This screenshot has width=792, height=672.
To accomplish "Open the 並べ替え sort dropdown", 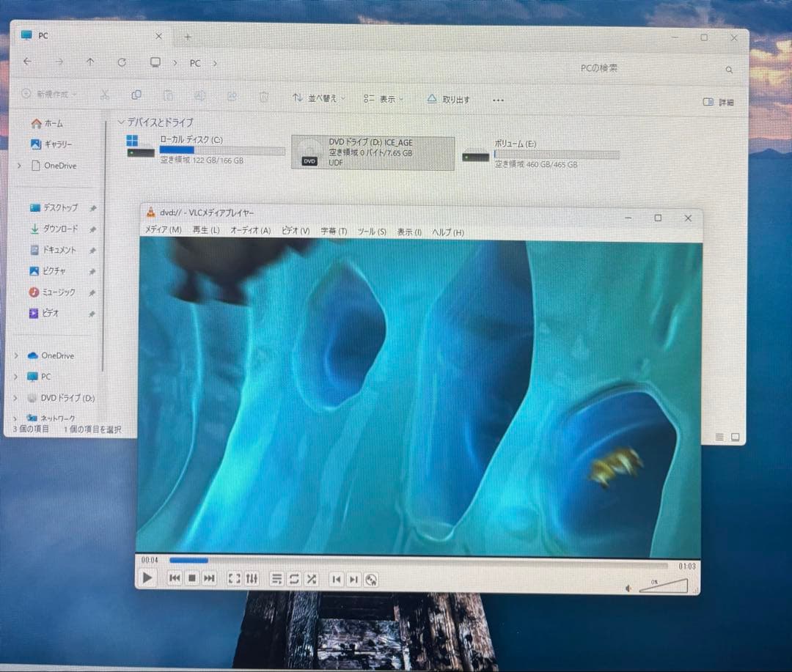I will (318, 98).
